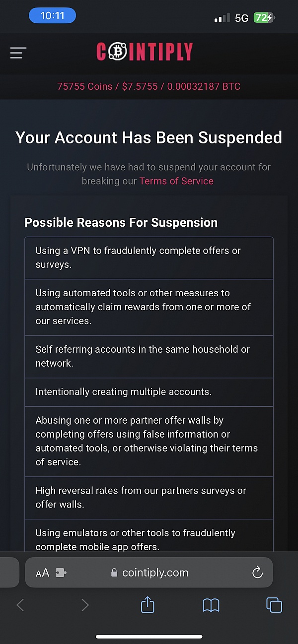The image size is (298, 644).
Task: Tap the cointiply.com address bar
Action: [x=149, y=573]
